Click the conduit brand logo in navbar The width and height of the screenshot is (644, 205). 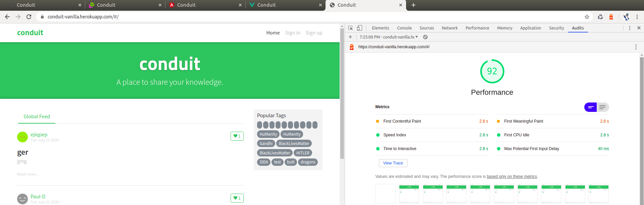pyautogui.click(x=30, y=33)
